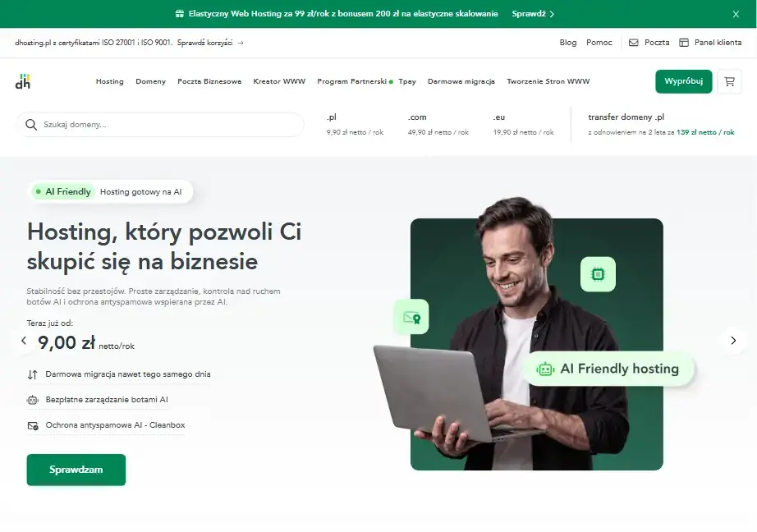Screen dimensions: 757x532
Task: Focus the Szukaj domeny search field
Action: tap(160, 125)
